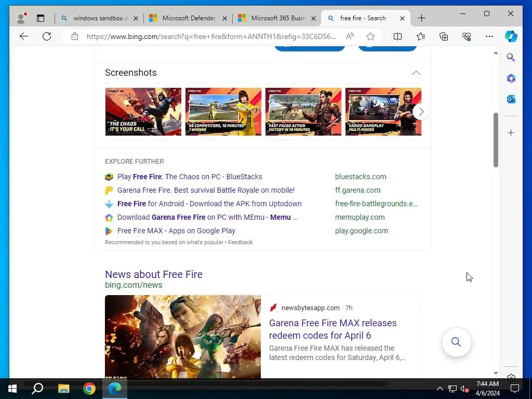Viewport: 532px width, 399px height.
Task: Open File Explorer from taskbar
Action: (x=63, y=389)
